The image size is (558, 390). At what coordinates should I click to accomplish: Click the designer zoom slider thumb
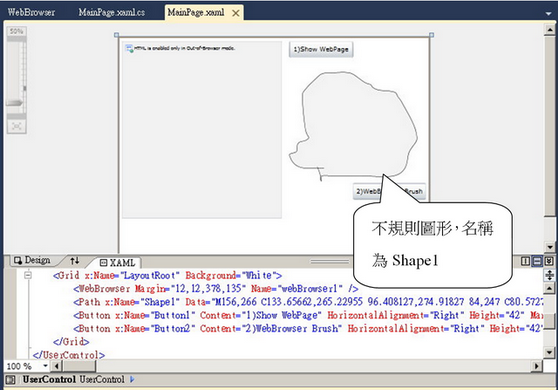(x=15, y=103)
